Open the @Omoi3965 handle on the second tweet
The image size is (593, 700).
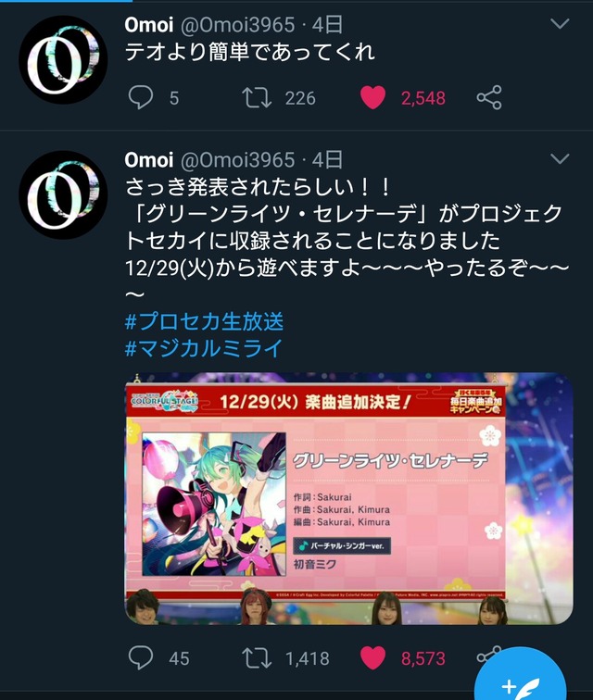(238, 160)
